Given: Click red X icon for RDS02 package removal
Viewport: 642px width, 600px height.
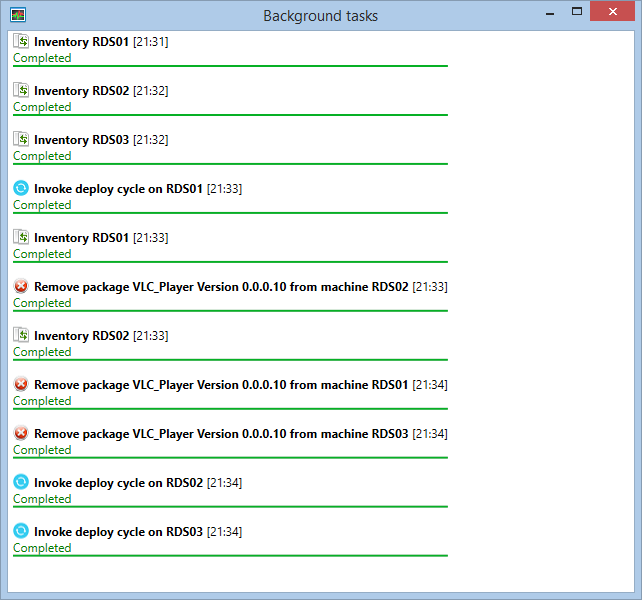Looking at the screenshot, I should (21, 286).
